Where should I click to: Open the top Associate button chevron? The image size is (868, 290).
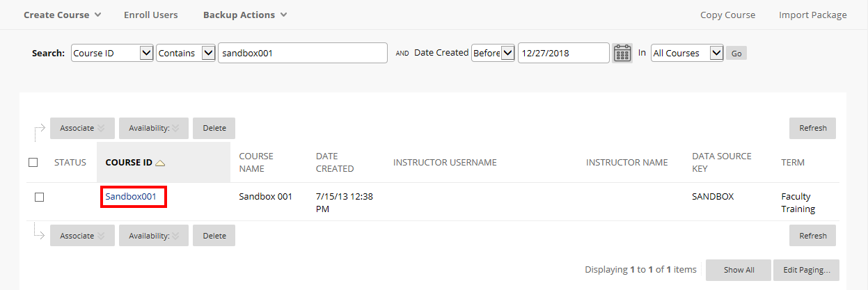pos(101,128)
